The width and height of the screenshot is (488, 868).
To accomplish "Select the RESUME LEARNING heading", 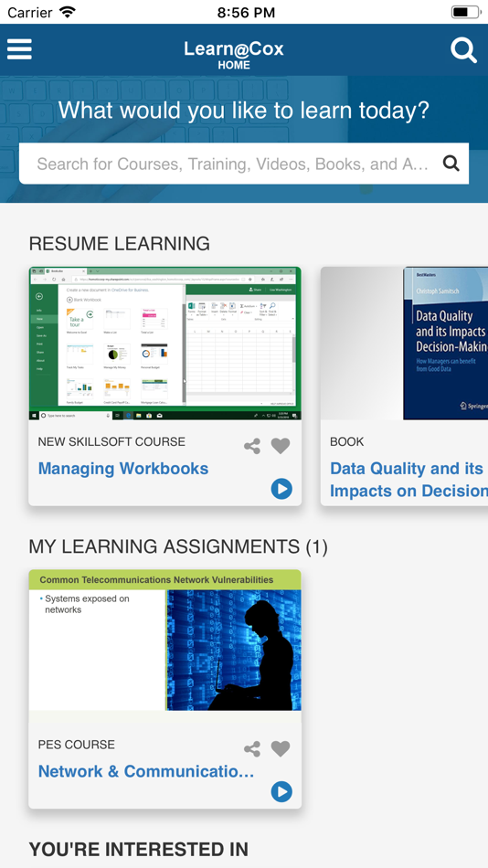I will 120,244.
